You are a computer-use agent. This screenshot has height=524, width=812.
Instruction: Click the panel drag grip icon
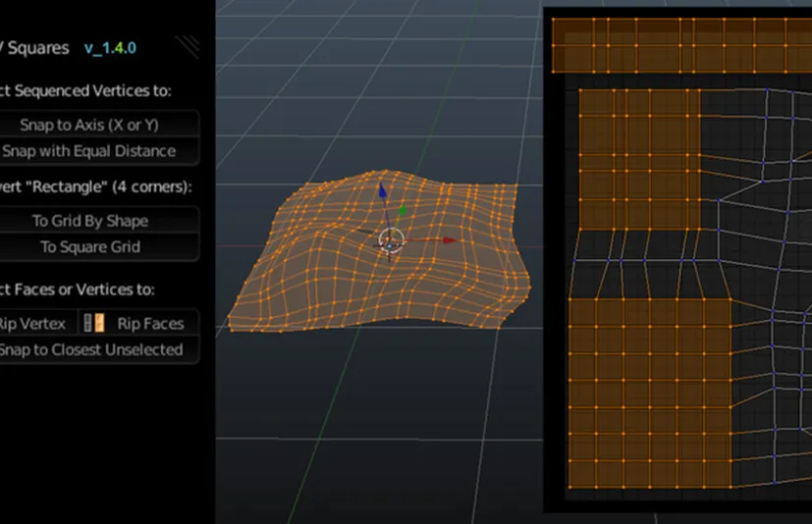click(x=188, y=47)
